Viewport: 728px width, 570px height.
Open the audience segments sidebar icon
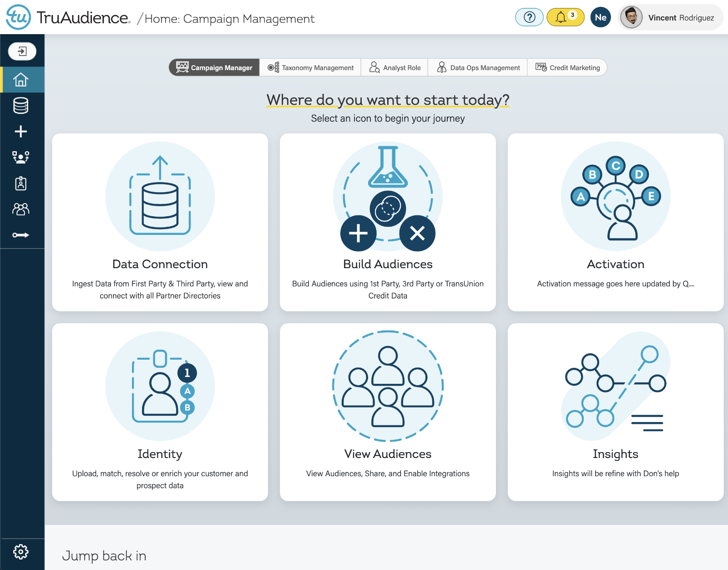[21, 158]
